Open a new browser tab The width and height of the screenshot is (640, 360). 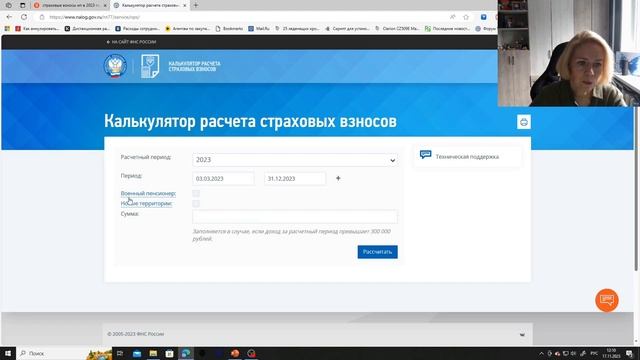coord(196,5)
